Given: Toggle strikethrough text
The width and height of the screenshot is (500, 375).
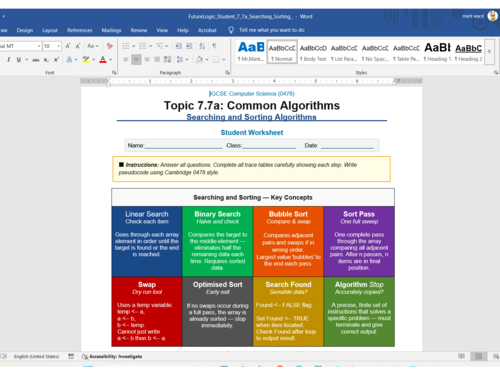Looking at the screenshot, I should tap(36, 60).
